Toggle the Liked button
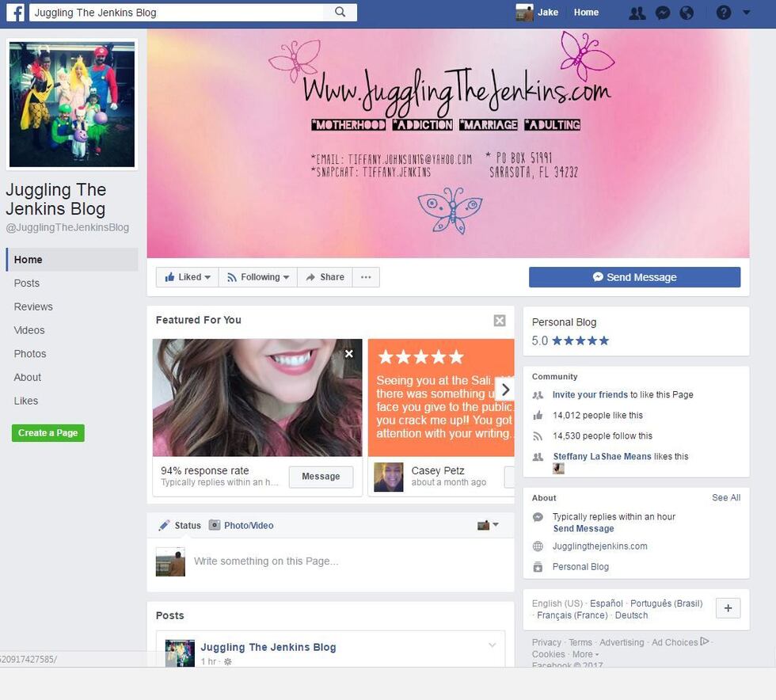This screenshot has height=700, width=776. [x=188, y=277]
